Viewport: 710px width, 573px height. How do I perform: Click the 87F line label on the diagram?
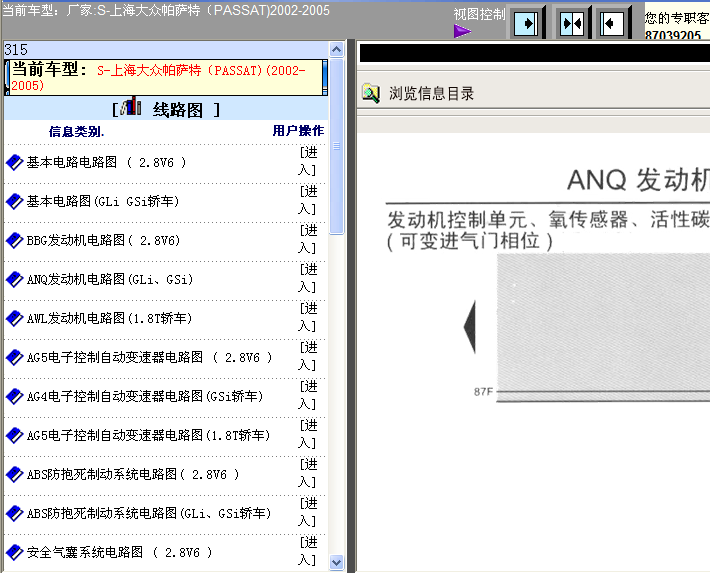(x=483, y=391)
